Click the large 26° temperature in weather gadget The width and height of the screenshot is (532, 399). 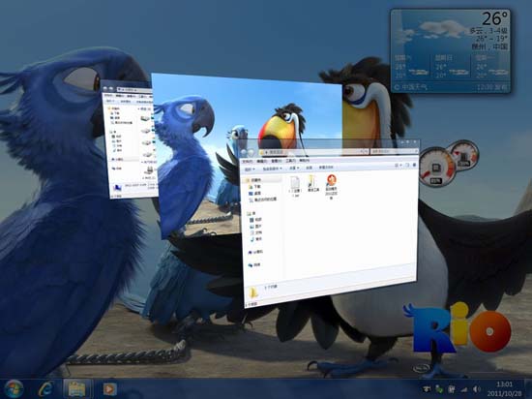point(495,18)
